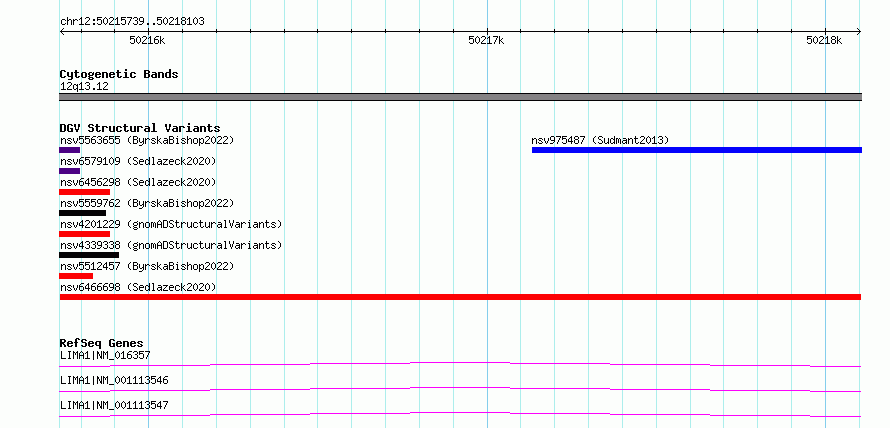The width and height of the screenshot is (890, 428).
Task: Click the red bar for nsv6456298
Action: [x=85, y=192]
